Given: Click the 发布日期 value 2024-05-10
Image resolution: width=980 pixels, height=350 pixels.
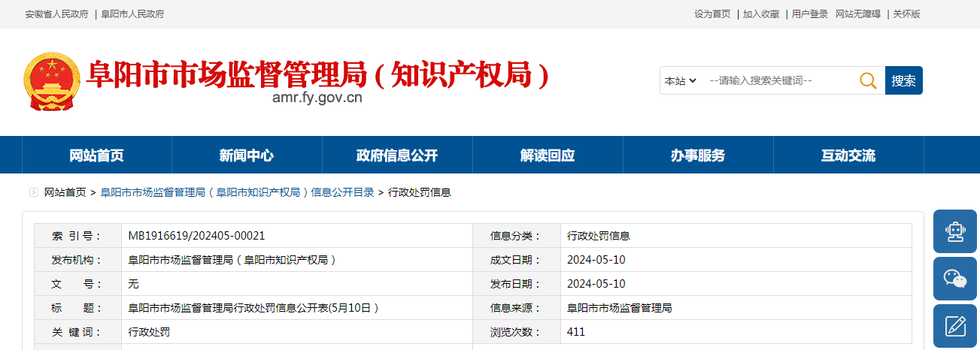Looking at the screenshot, I should [596, 284].
